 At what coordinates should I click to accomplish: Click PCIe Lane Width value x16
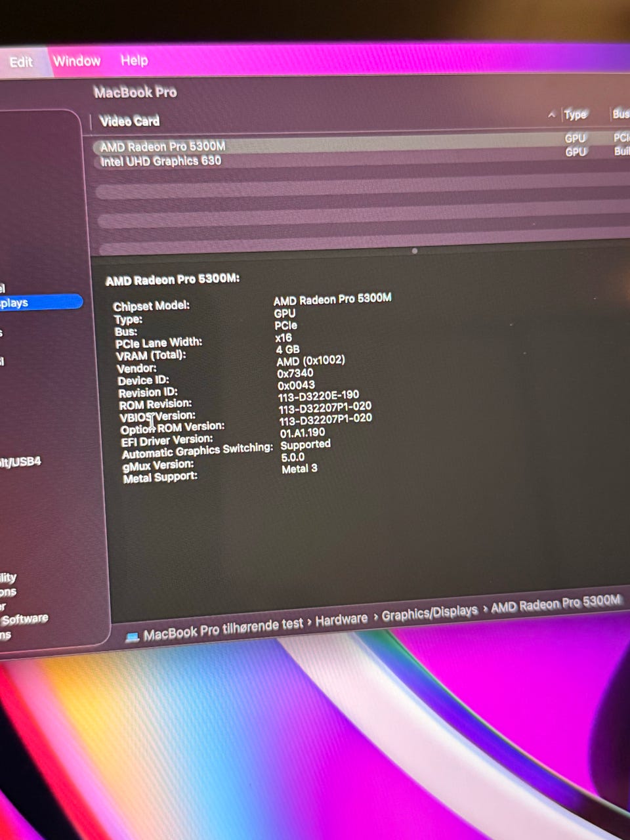(x=283, y=338)
